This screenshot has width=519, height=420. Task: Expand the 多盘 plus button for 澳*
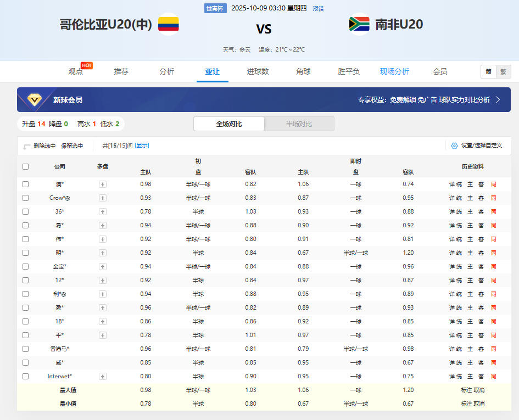[x=103, y=184]
